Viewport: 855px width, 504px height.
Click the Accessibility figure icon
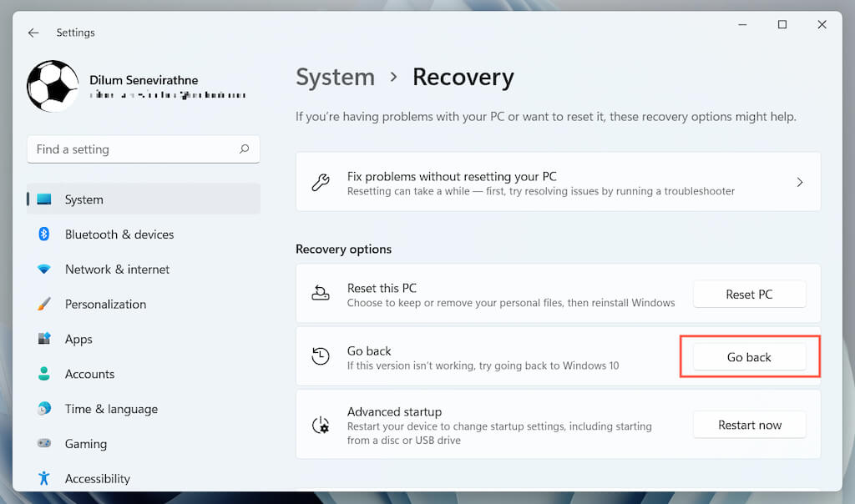pyautogui.click(x=44, y=478)
